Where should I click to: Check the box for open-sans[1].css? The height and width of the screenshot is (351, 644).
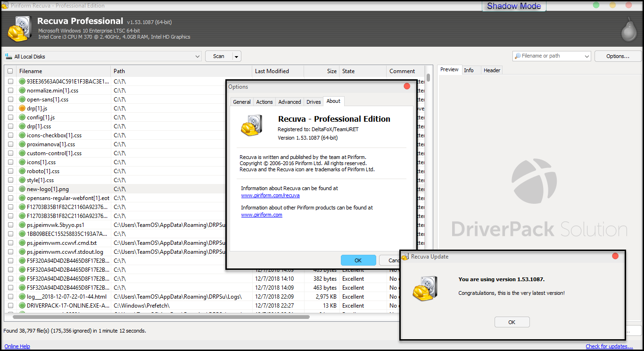(10, 100)
